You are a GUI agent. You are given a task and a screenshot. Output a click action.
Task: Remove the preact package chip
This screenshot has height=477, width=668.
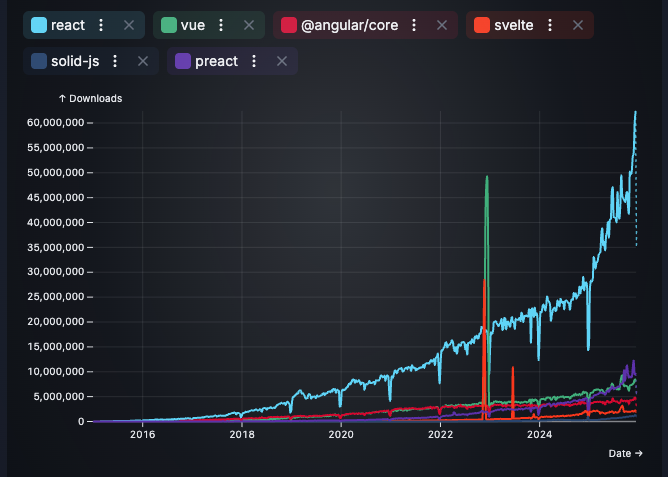coord(282,61)
